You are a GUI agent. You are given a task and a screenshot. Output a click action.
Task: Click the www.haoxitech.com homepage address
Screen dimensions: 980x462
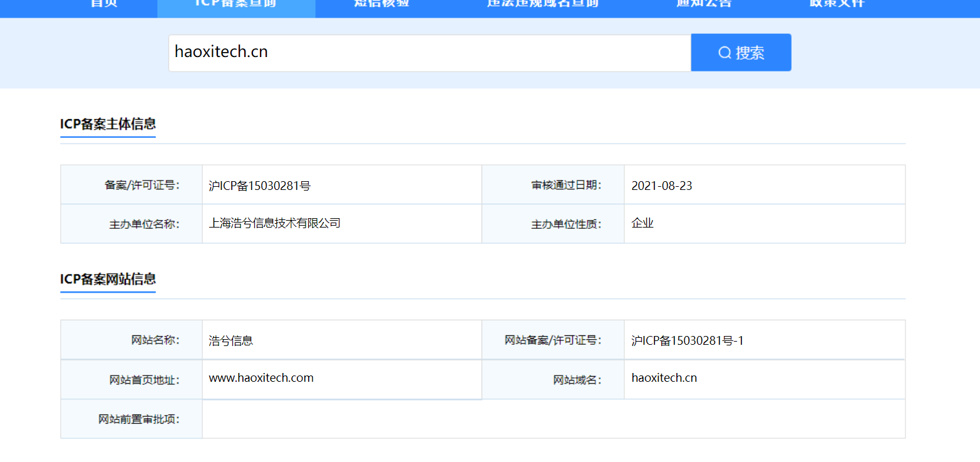[261, 378]
